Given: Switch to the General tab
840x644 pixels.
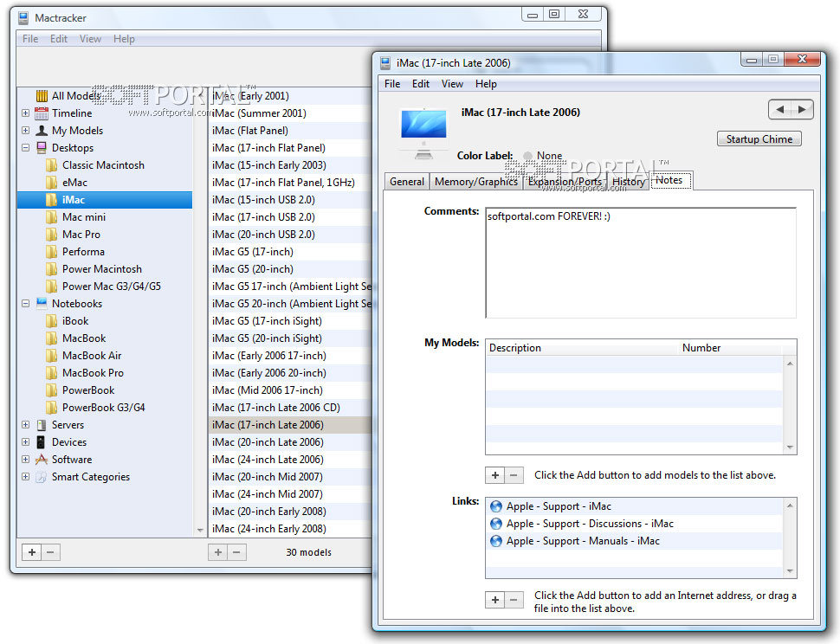Looking at the screenshot, I should pos(407,182).
